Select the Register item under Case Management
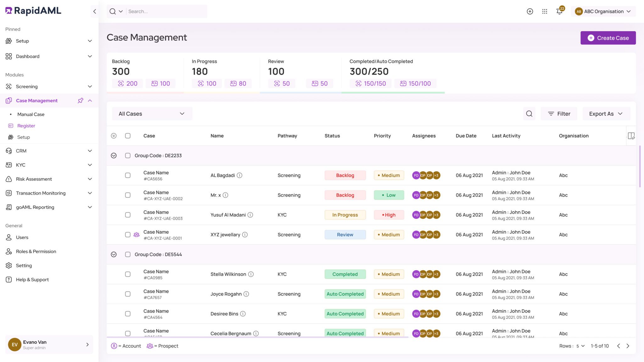The image size is (644, 362). 26,125
